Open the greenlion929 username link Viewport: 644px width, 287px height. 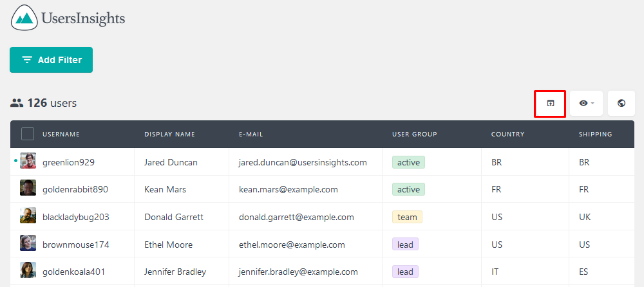69,162
